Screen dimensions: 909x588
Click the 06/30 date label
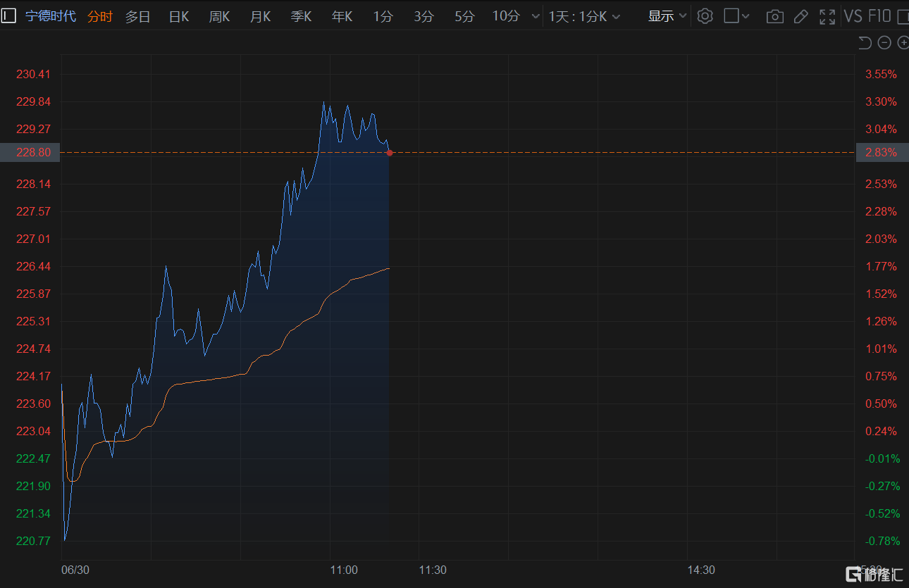(x=75, y=570)
